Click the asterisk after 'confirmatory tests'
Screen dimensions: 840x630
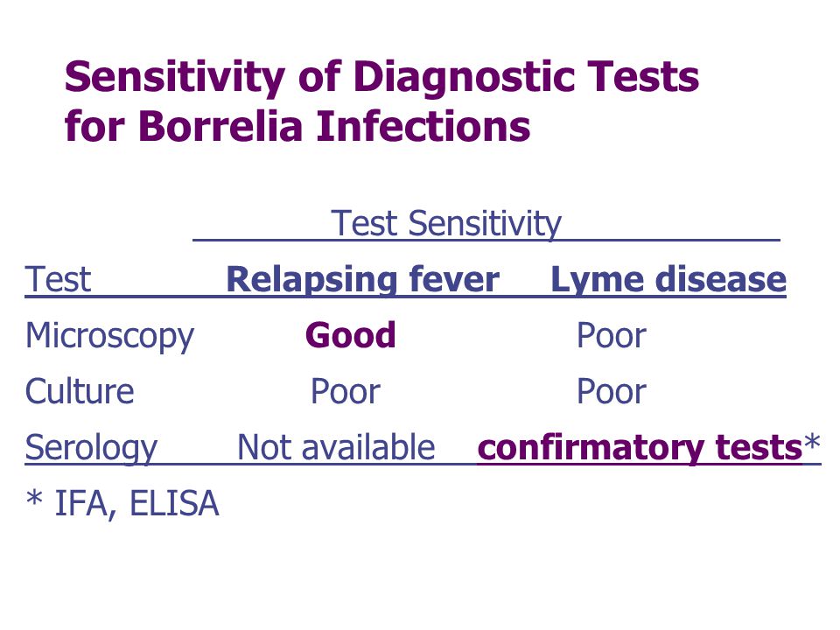click(x=812, y=443)
